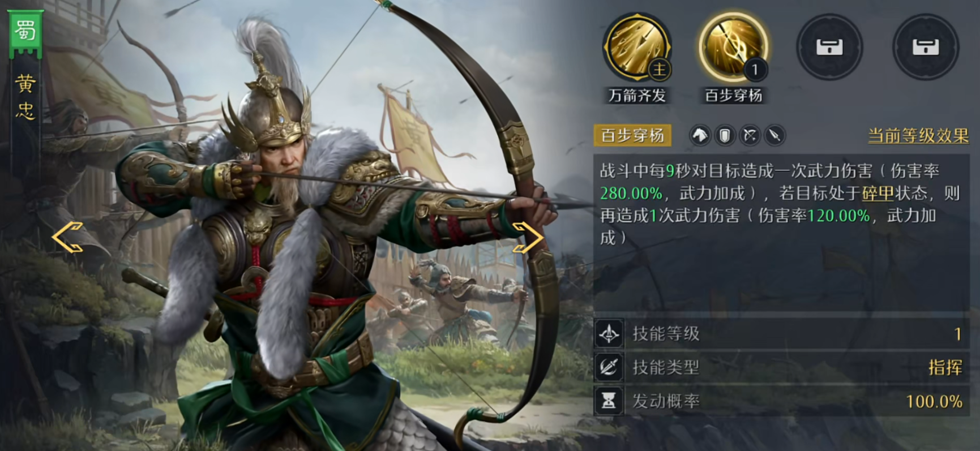The image size is (980, 451).
Task: Switch to next hero with right arrow
Action: point(528,237)
